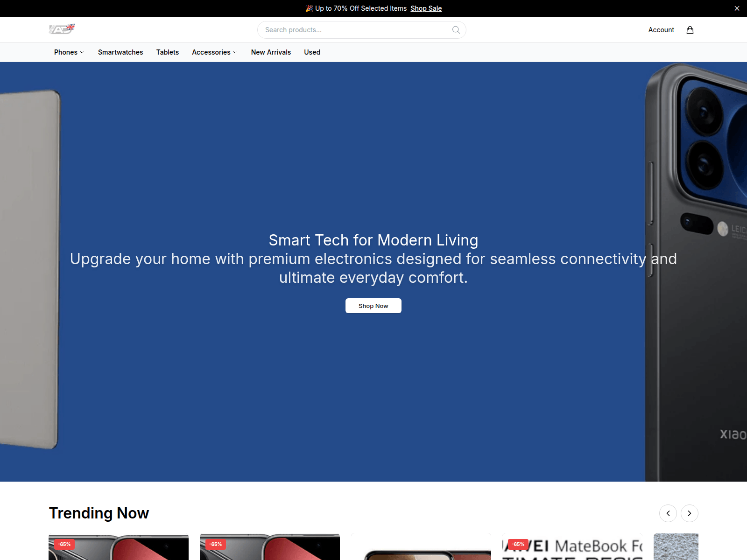
Task: Open the shopping bag cart icon
Action: tap(690, 30)
